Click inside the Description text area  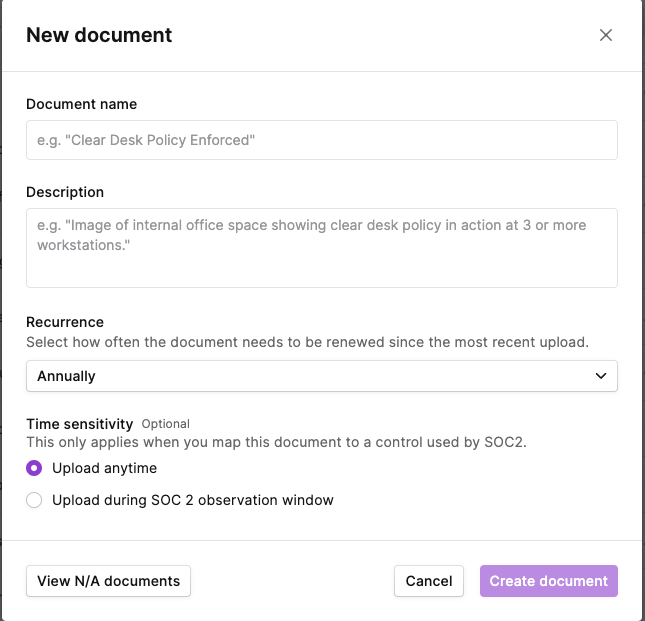pyautogui.click(x=322, y=248)
